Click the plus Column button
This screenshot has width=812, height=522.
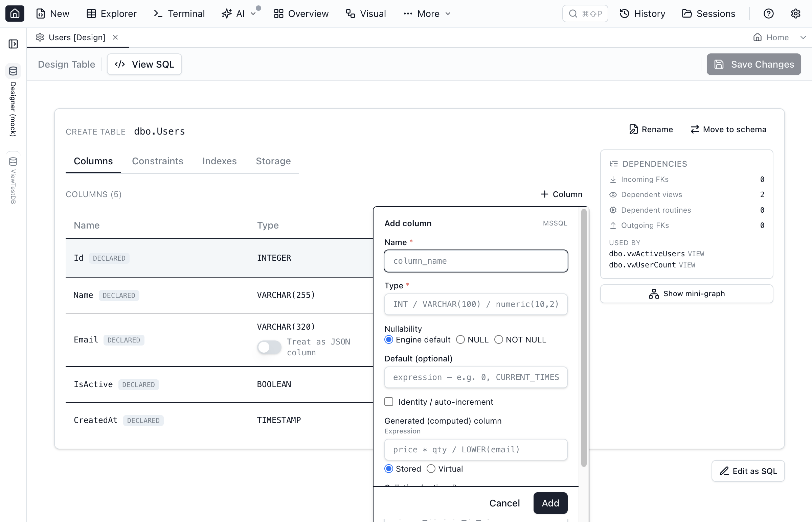[x=561, y=194]
